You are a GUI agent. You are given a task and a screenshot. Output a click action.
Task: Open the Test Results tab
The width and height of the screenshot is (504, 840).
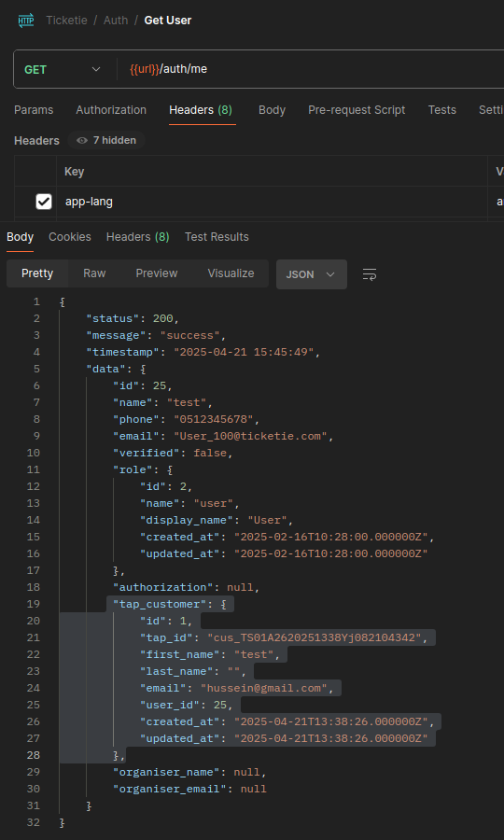217,237
